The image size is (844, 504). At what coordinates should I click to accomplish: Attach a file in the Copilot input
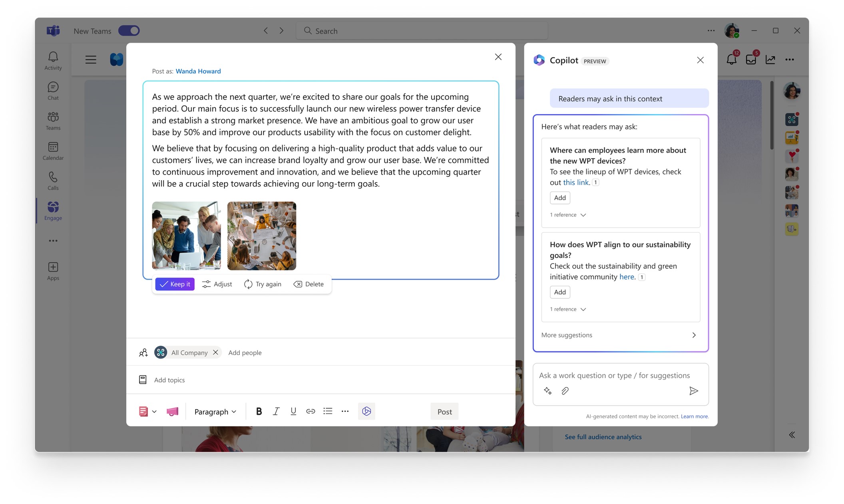pyautogui.click(x=564, y=391)
